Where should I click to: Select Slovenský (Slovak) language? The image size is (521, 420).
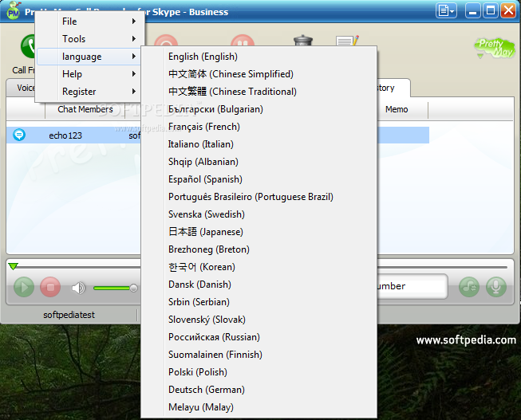coord(259,320)
